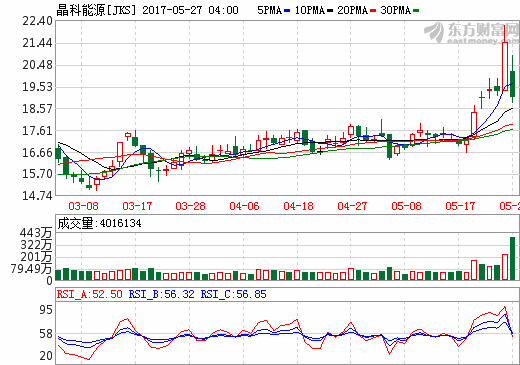Image resolution: width=520 pixels, height=365 pixels.
Task: Click the 22.40 price axis label
Action: coord(37,21)
